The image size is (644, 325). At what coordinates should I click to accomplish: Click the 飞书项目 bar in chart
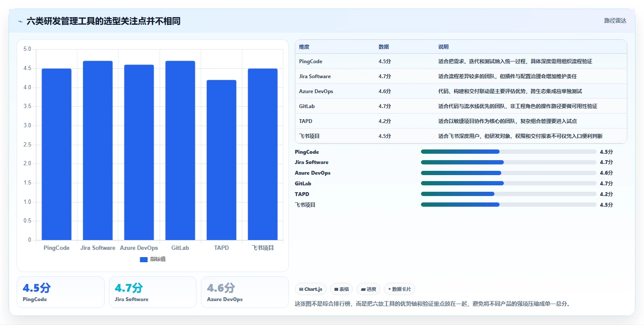[263, 154]
